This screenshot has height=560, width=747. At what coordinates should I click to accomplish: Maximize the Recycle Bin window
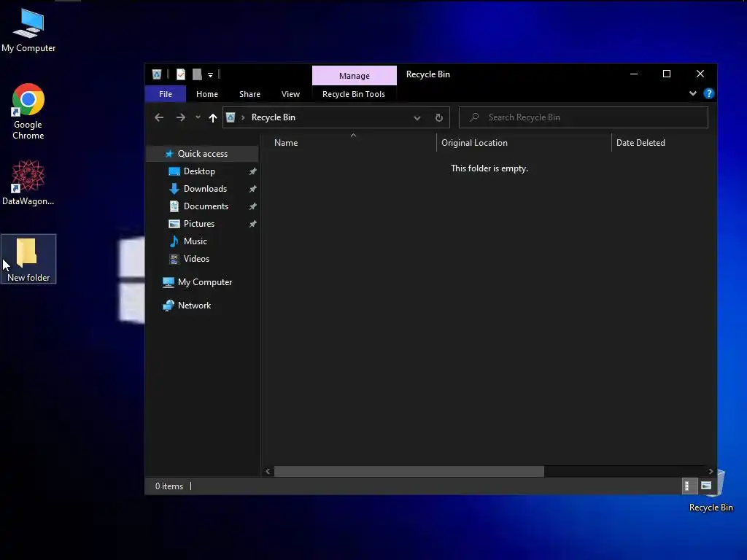click(667, 74)
